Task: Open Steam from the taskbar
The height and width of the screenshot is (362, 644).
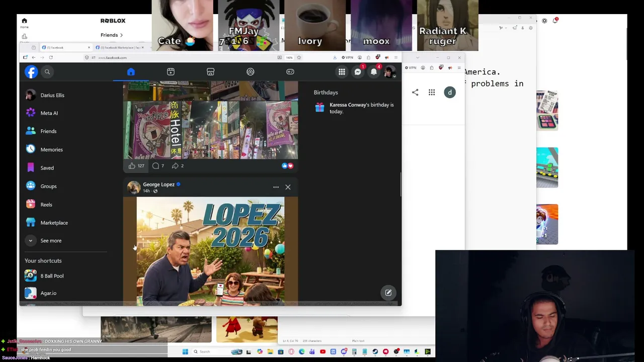Action: pyautogui.click(x=375, y=351)
